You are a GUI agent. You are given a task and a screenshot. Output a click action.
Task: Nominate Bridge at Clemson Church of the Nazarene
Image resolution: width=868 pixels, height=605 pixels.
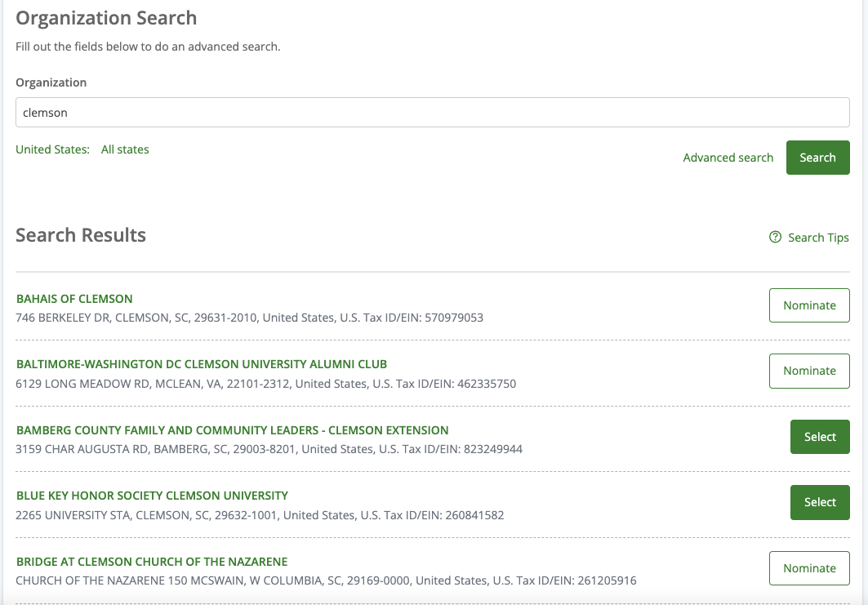pos(808,568)
